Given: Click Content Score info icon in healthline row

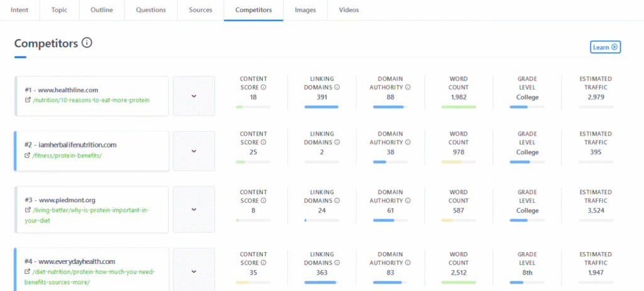Looking at the screenshot, I should pyautogui.click(x=264, y=88).
